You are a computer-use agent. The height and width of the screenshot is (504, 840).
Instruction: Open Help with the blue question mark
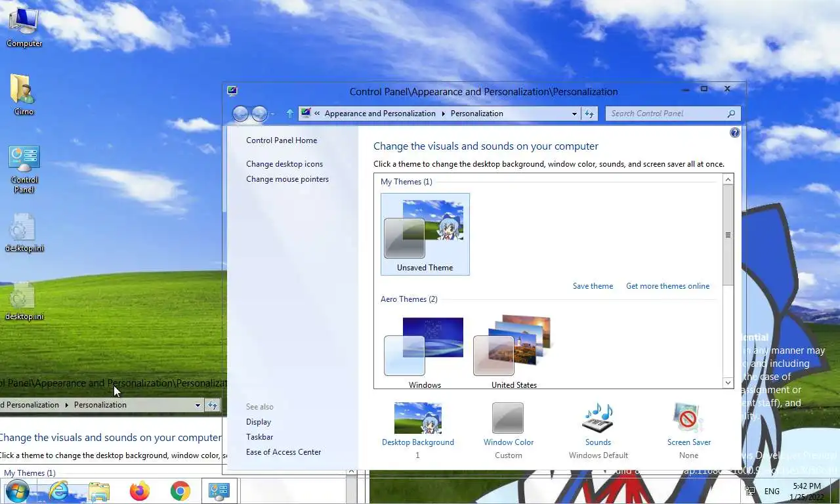734,133
